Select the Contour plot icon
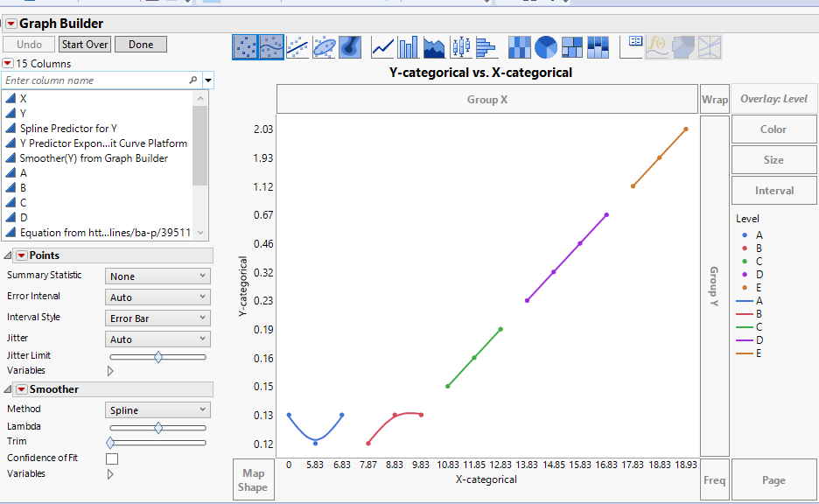 point(350,47)
